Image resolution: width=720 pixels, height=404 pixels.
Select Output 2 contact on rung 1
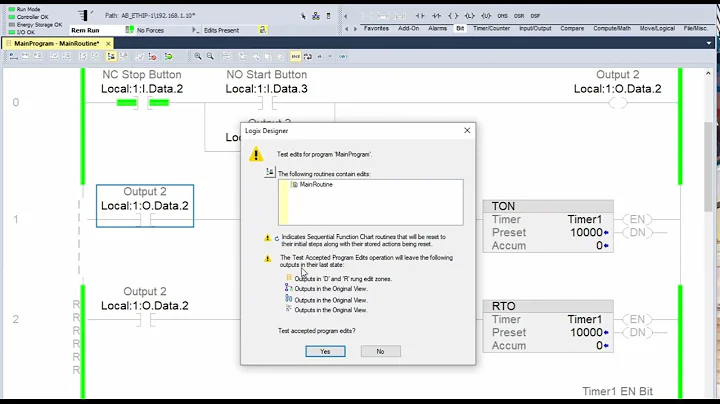[x=145, y=219]
